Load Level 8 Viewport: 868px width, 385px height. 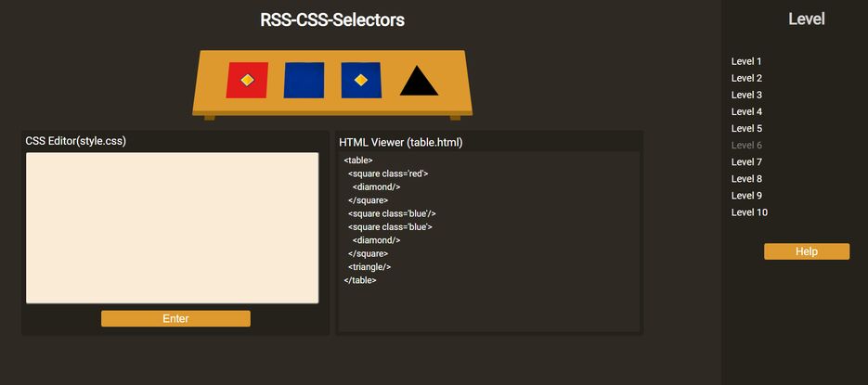click(x=746, y=179)
